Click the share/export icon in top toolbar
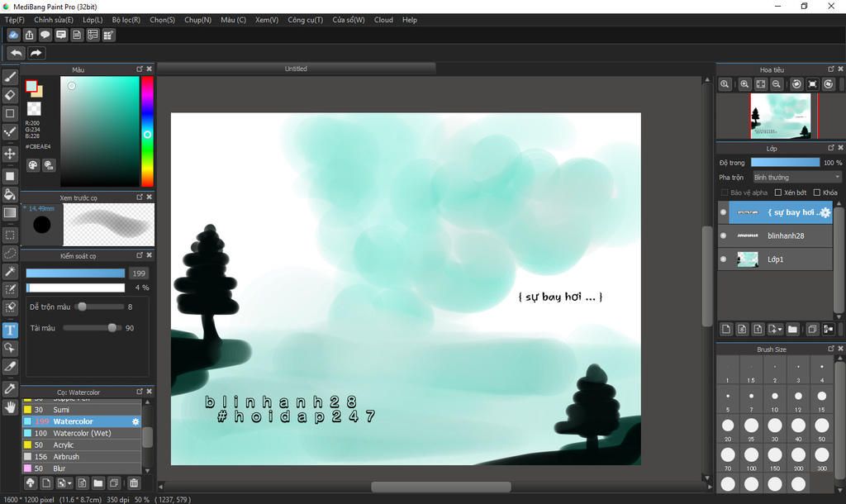The width and height of the screenshot is (846, 504). (x=29, y=35)
